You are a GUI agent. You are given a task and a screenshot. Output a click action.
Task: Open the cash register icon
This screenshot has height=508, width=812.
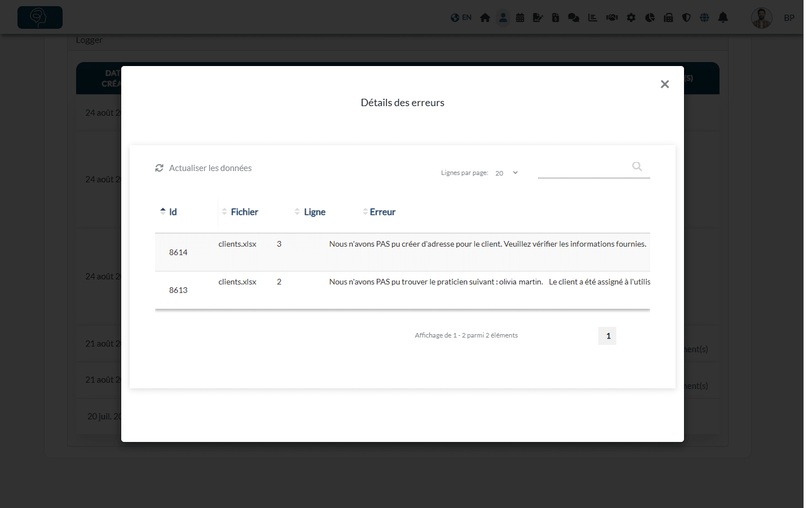coord(668,17)
